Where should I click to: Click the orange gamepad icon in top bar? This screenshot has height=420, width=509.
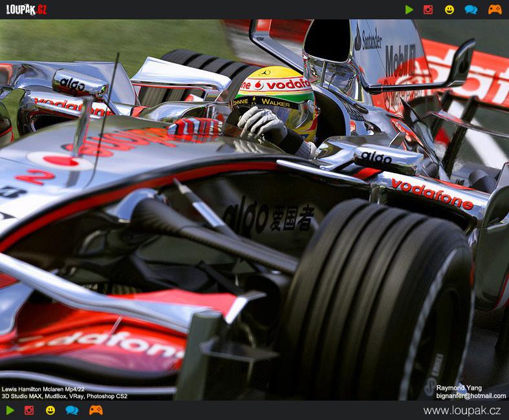click(494, 10)
